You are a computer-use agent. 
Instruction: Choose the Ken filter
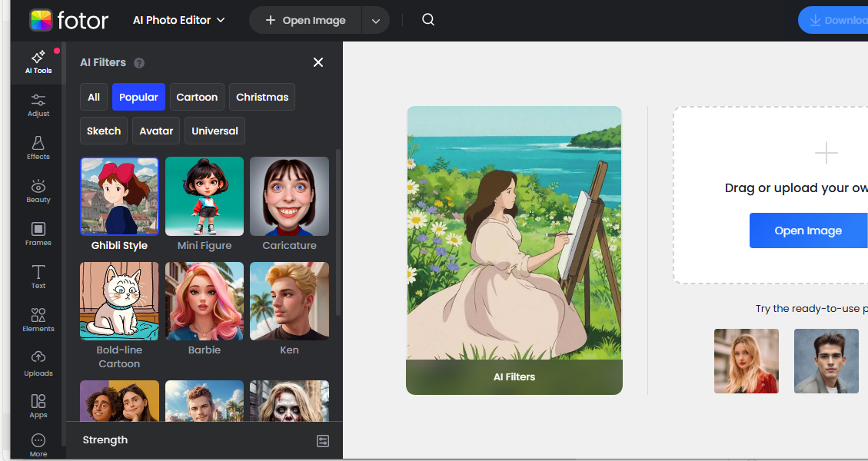click(290, 301)
